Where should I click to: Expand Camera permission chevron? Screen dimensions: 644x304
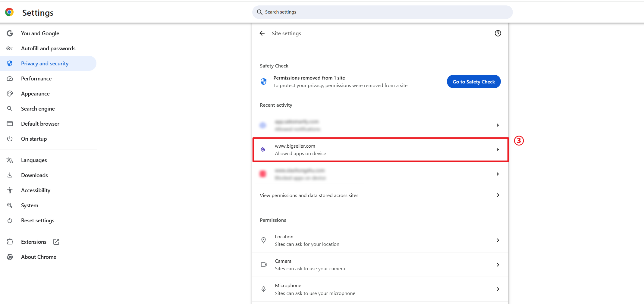coord(498,265)
